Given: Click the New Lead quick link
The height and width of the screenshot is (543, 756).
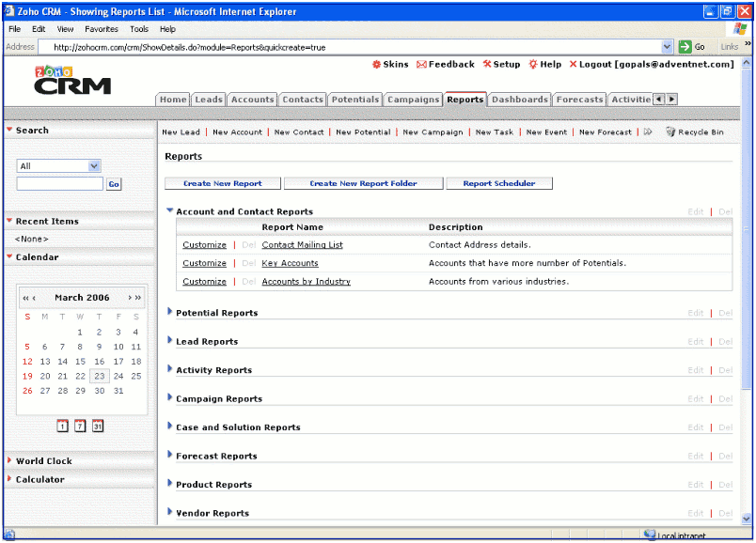Looking at the screenshot, I should (x=181, y=132).
